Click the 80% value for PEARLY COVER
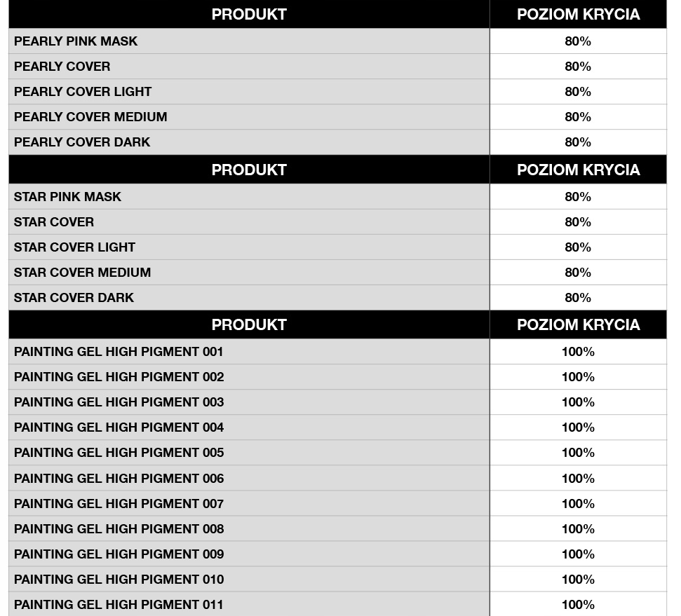The image size is (681, 616). pos(578,67)
